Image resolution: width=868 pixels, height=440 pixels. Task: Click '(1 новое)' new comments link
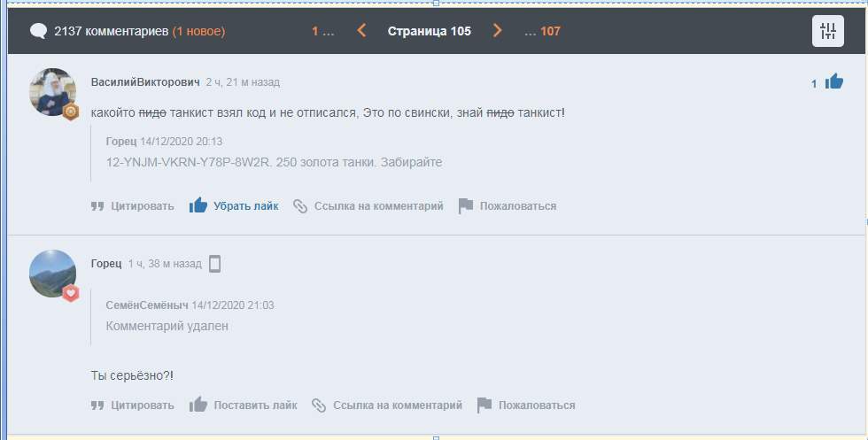[198, 31]
